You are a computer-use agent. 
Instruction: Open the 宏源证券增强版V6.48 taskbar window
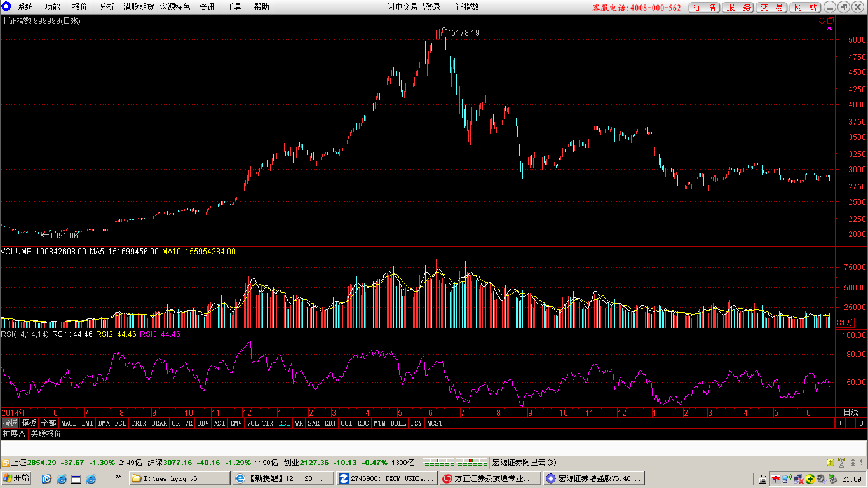(x=593, y=478)
